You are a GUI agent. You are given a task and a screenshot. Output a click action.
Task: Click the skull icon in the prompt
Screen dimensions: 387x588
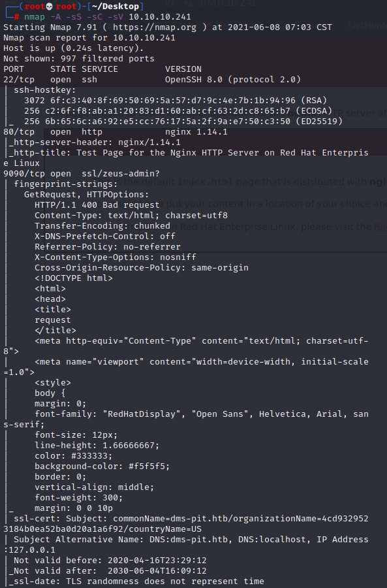click(x=50, y=7)
